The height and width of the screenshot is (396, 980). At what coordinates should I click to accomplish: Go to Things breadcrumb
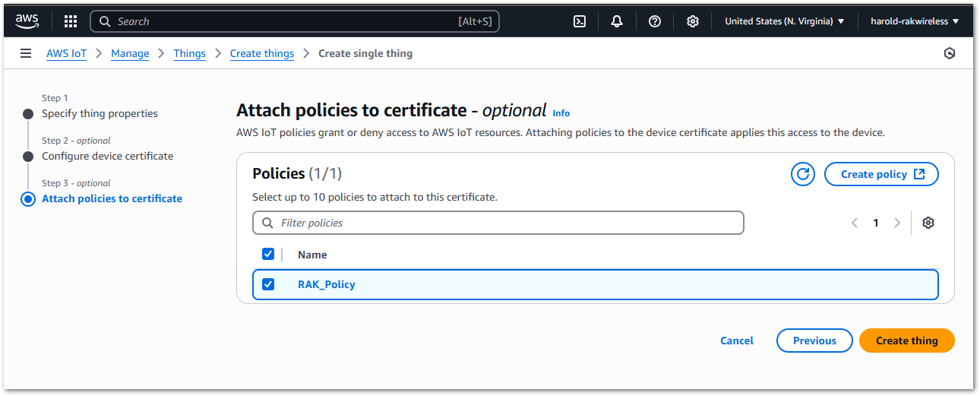pyautogui.click(x=189, y=53)
